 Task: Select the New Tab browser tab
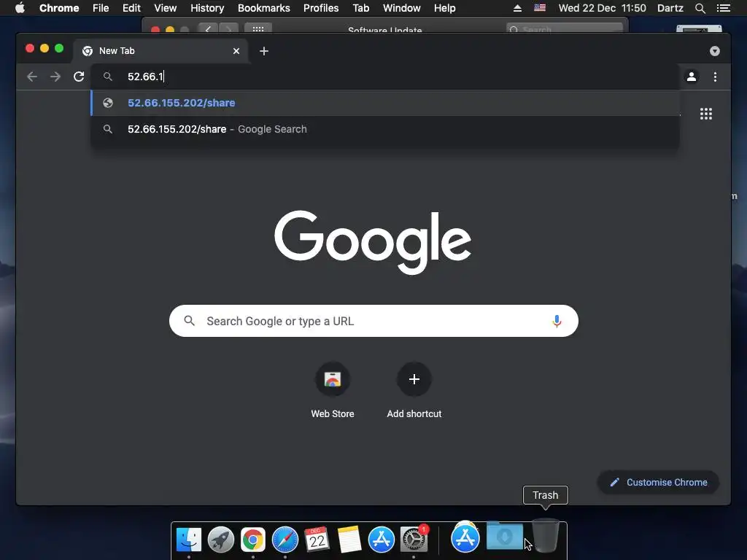click(160, 51)
